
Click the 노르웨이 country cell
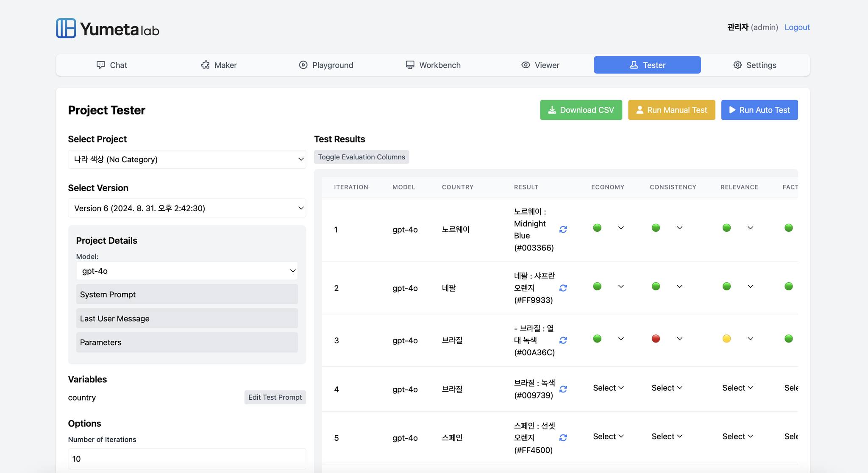456,229
